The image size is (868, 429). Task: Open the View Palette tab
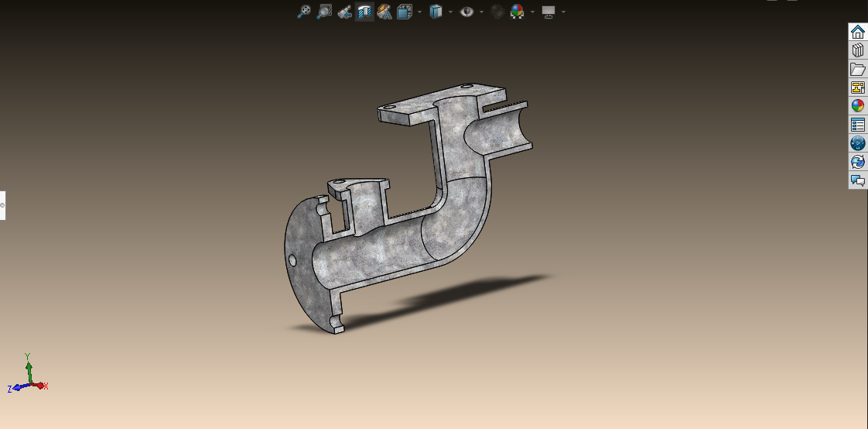[858, 88]
